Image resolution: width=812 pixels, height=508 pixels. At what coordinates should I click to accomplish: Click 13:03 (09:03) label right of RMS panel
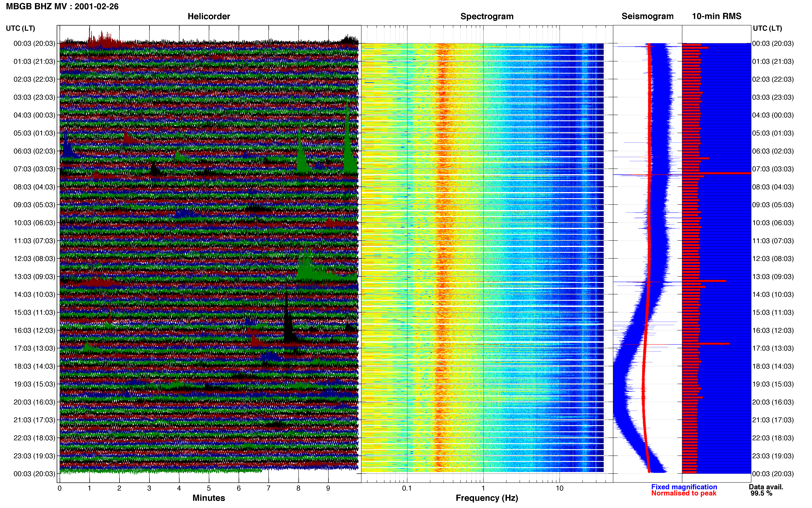773,277
